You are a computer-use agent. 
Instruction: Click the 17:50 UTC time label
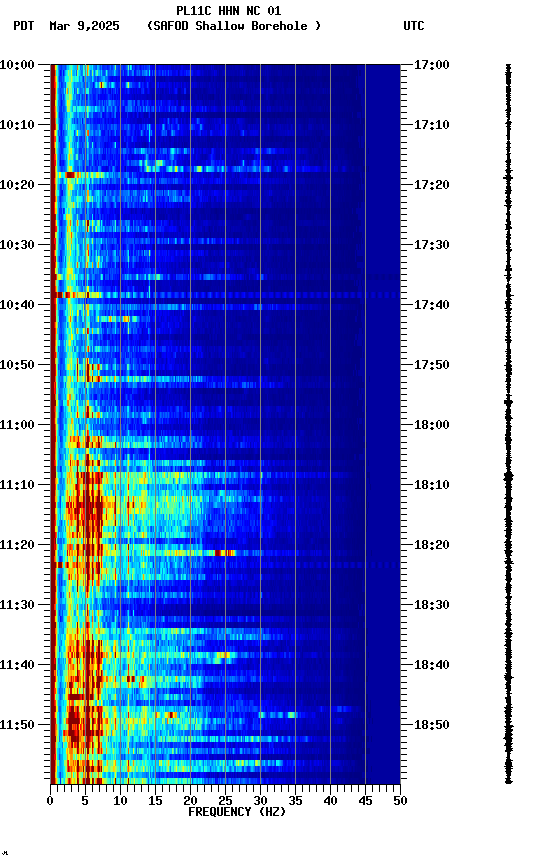tap(432, 365)
